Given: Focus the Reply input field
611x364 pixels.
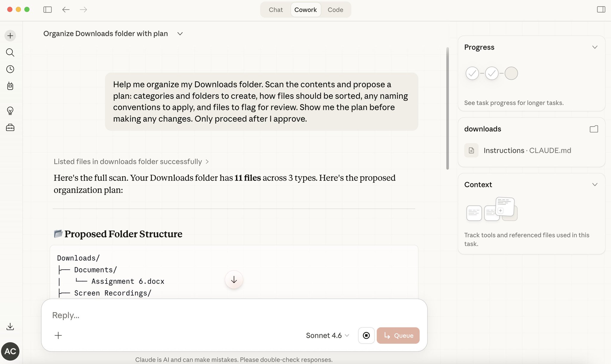Looking at the screenshot, I should point(234,315).
